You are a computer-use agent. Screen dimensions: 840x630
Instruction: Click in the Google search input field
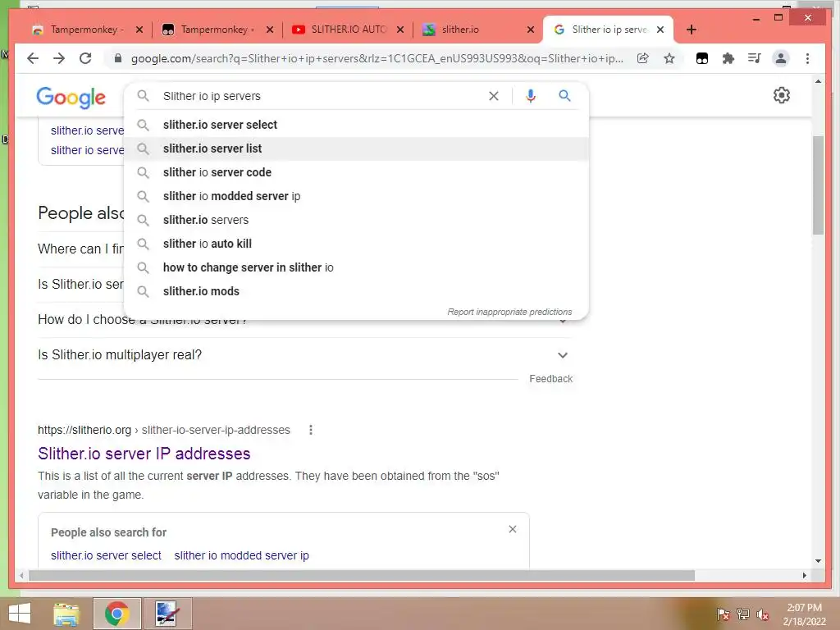322,96
